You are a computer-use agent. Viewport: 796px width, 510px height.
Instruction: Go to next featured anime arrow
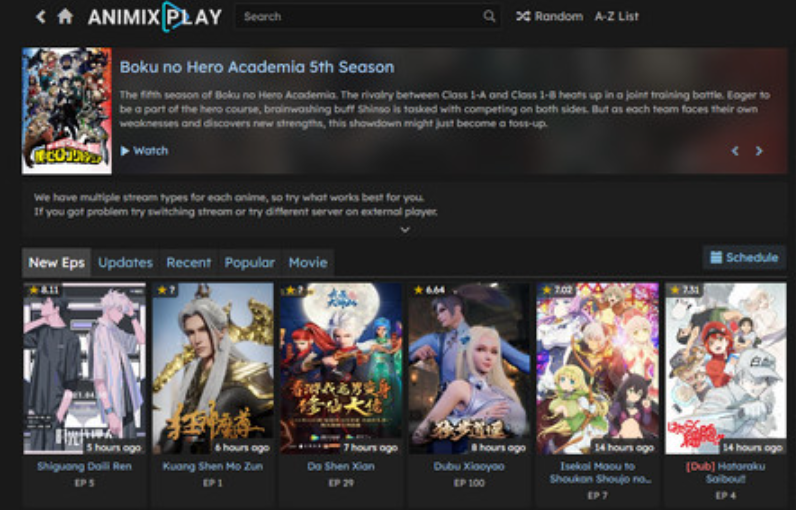tap(759, 151)
